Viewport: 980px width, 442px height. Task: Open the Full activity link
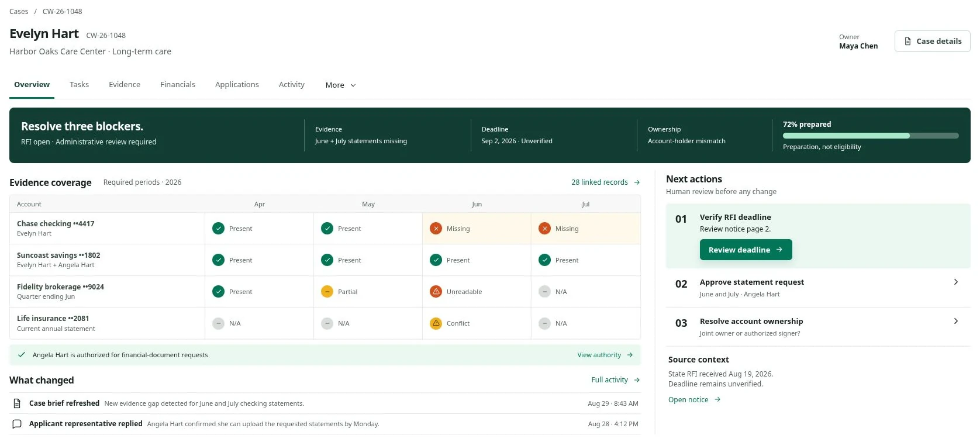pyautogui.click(x=615, y=380)
